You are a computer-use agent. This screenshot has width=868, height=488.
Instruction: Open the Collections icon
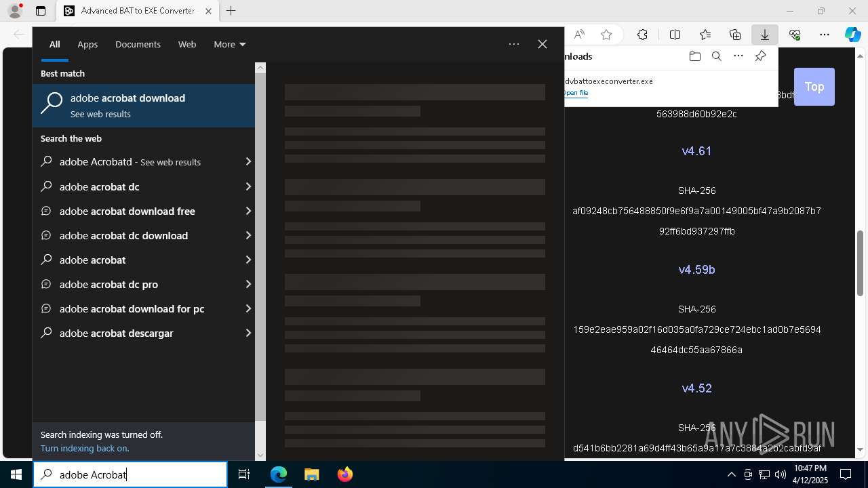tap(735, 35)
